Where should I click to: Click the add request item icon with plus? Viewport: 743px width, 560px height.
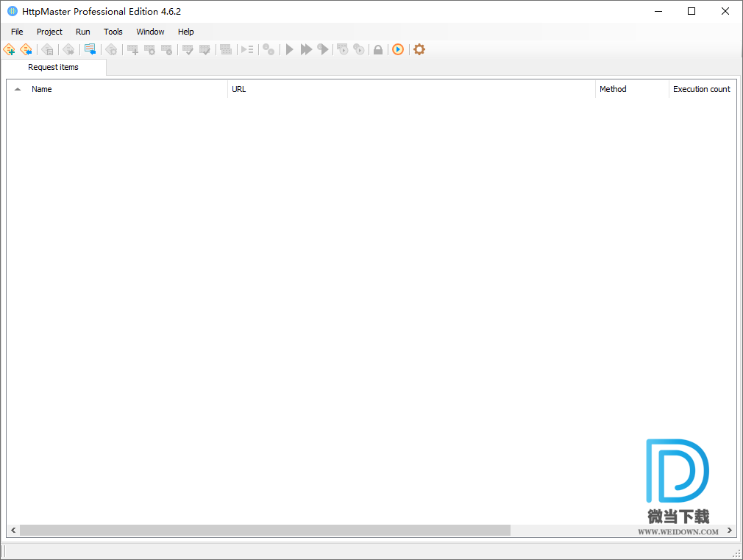pos(133,49)
